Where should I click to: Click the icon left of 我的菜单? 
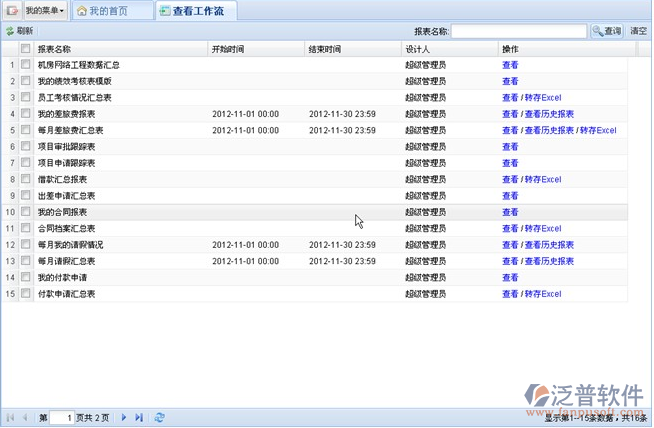click(12, 11)
